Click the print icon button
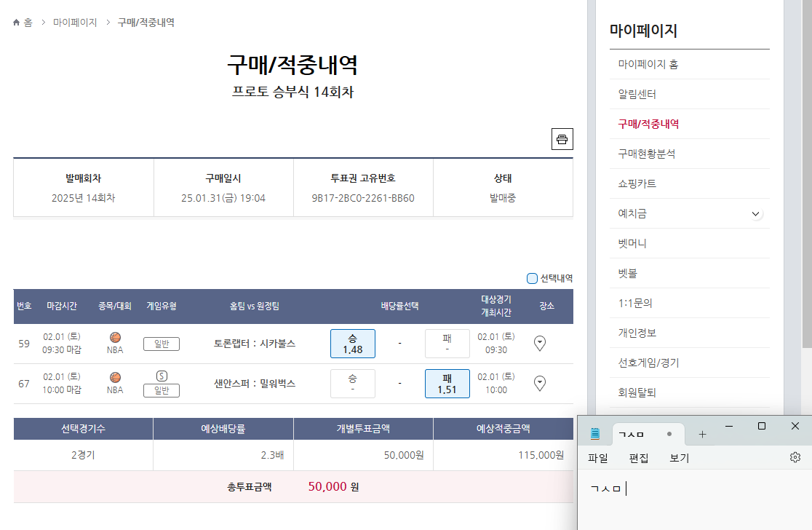812x530 pixels. (x=562, y=139)
